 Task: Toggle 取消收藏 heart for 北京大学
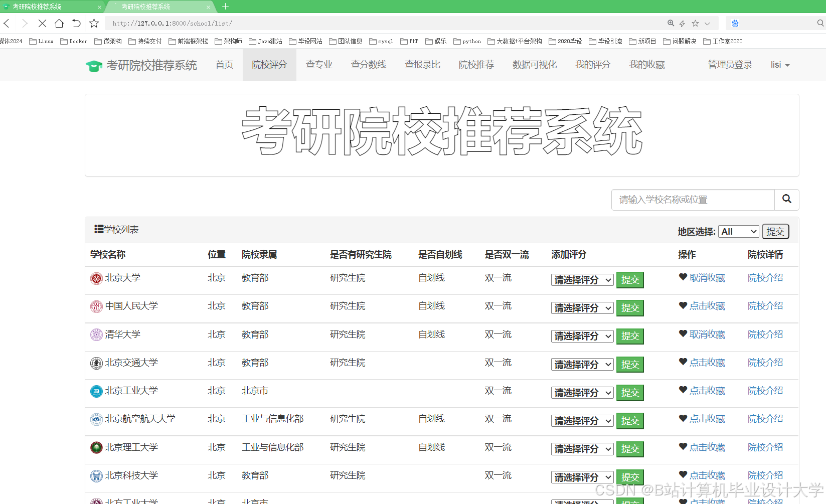tap(682, 277)
